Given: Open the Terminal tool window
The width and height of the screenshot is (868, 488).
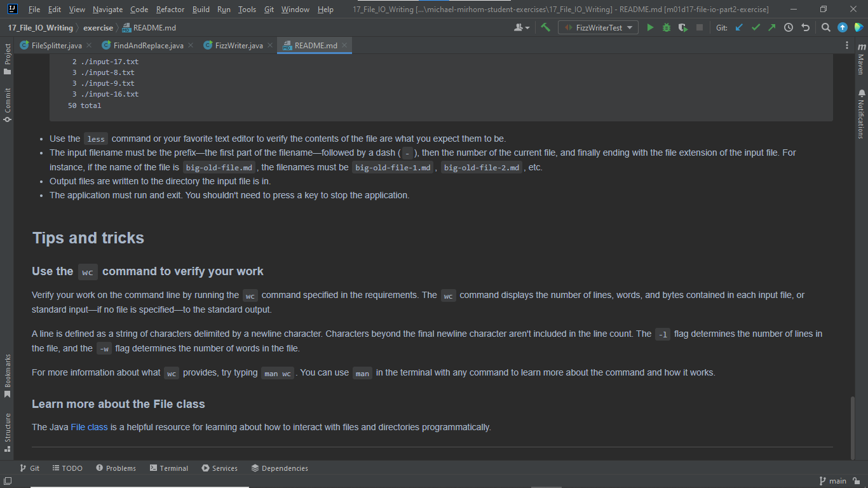Looking at the screenshot, I should click(x=169, y=468).
